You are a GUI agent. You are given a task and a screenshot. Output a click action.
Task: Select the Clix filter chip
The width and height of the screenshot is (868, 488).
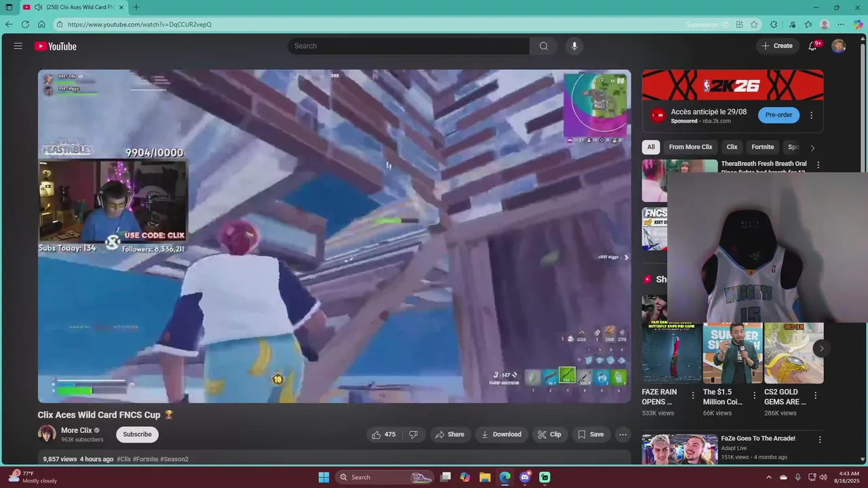[x=732, y=147]
